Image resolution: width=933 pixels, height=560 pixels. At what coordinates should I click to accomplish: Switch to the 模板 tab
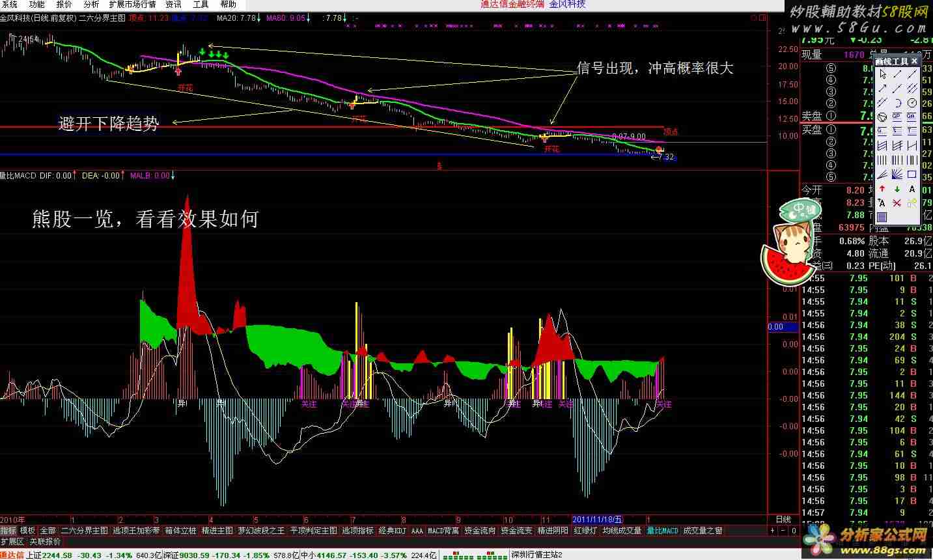coord(27,531)
